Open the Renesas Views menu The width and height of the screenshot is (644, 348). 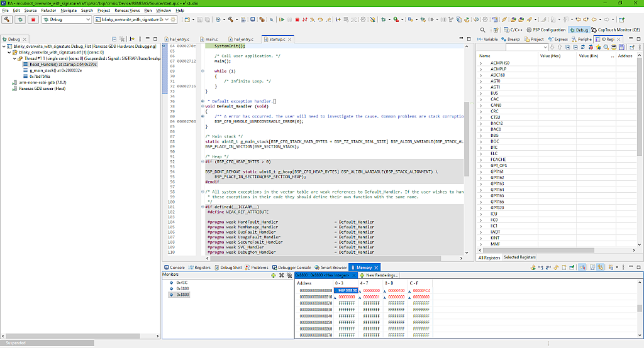click(x=126, y=11)
